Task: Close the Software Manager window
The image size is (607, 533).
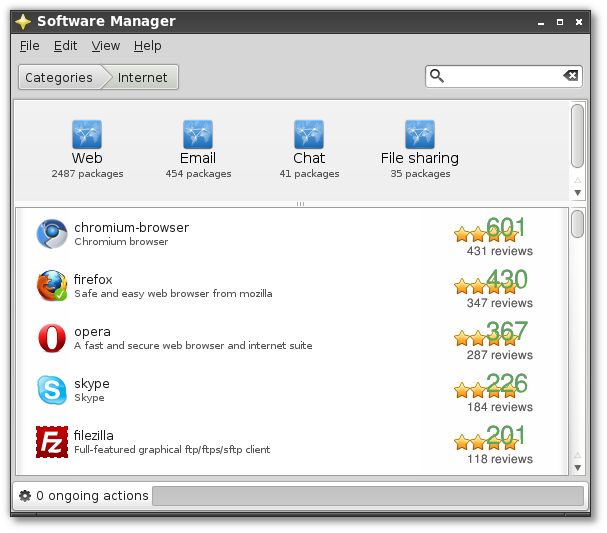Action: click(579, 22)
